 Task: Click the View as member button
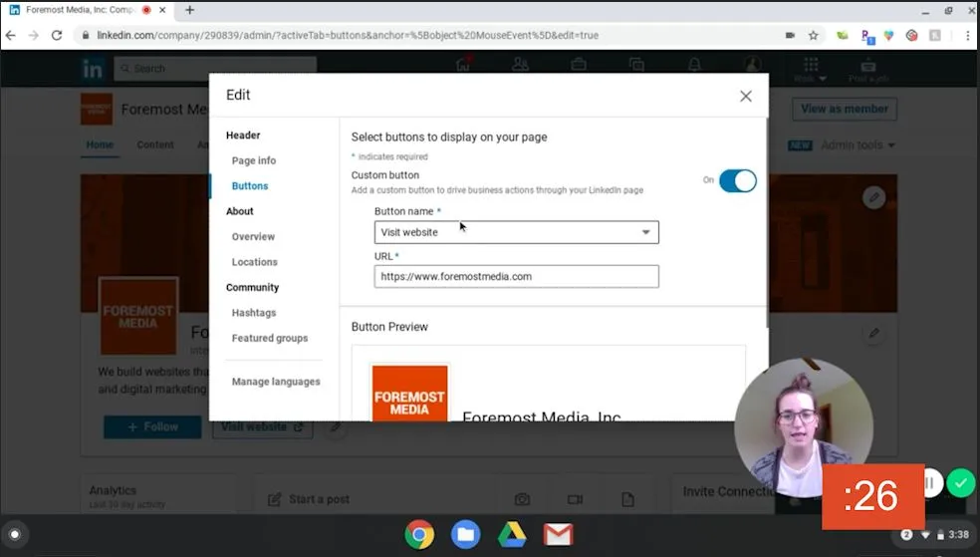(845, 109)
